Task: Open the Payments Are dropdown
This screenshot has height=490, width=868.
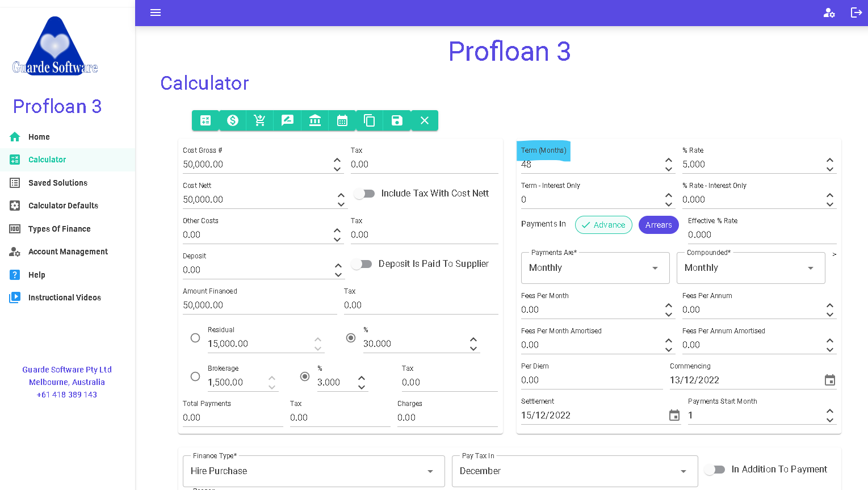Action: coord(596,268)
